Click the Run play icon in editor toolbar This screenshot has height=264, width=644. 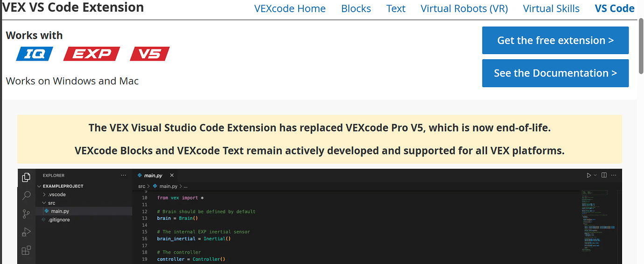[x=589, y=175]
